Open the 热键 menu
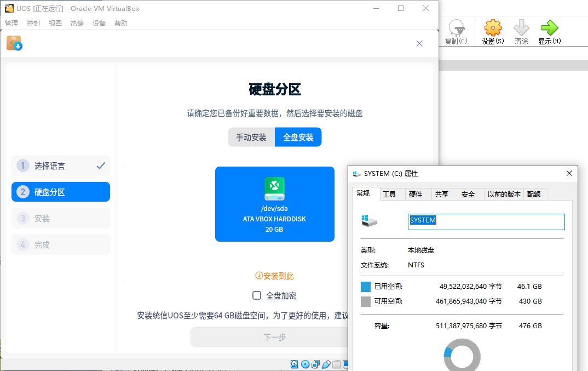The image size is (588, 371). 77,23
